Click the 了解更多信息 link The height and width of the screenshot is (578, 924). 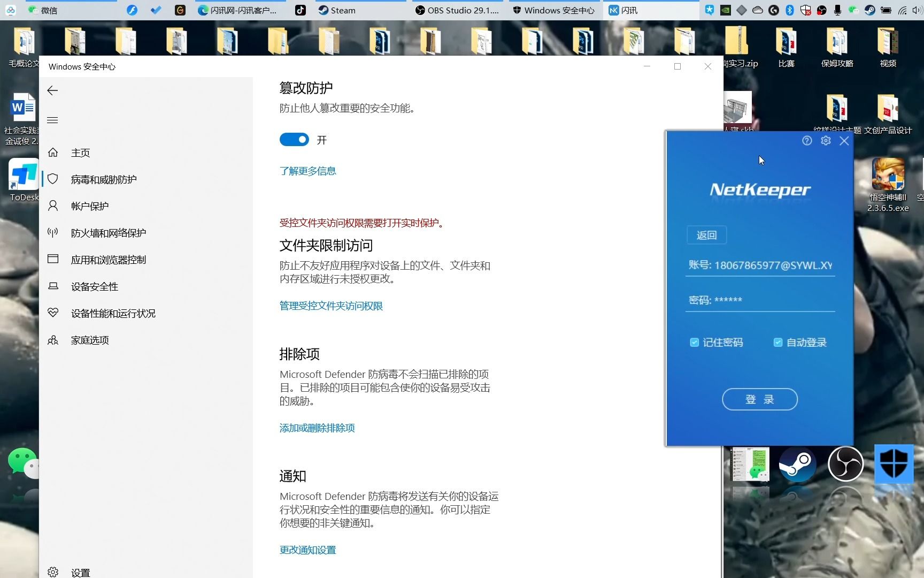[307, 171]
